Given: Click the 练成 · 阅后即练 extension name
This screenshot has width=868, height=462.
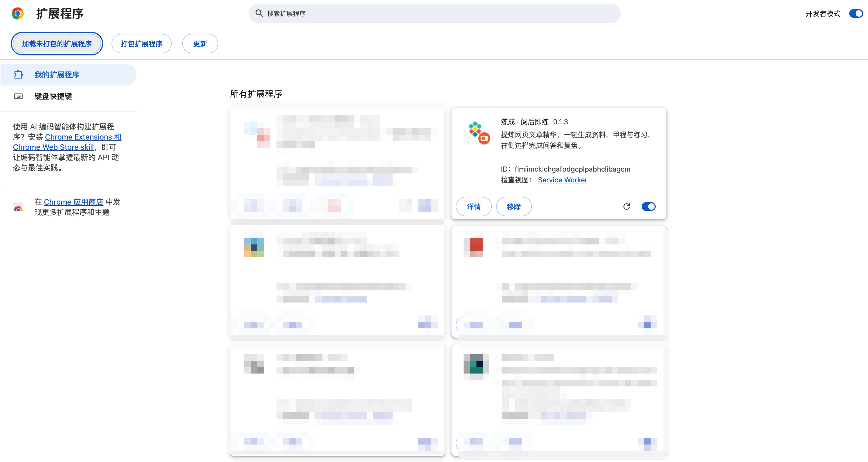Looking at the screenshot, I should pyautogui.click(x=524, y=122).
